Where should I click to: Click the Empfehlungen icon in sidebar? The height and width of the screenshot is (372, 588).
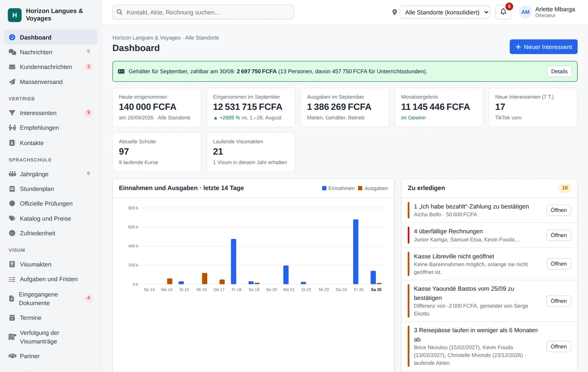point(12,128)
